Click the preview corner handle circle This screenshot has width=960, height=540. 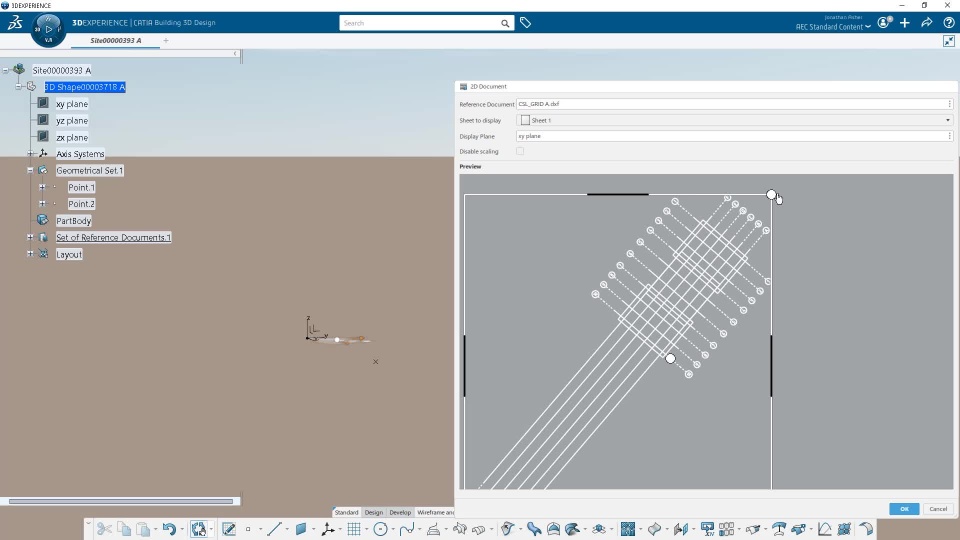pos(771,195)
